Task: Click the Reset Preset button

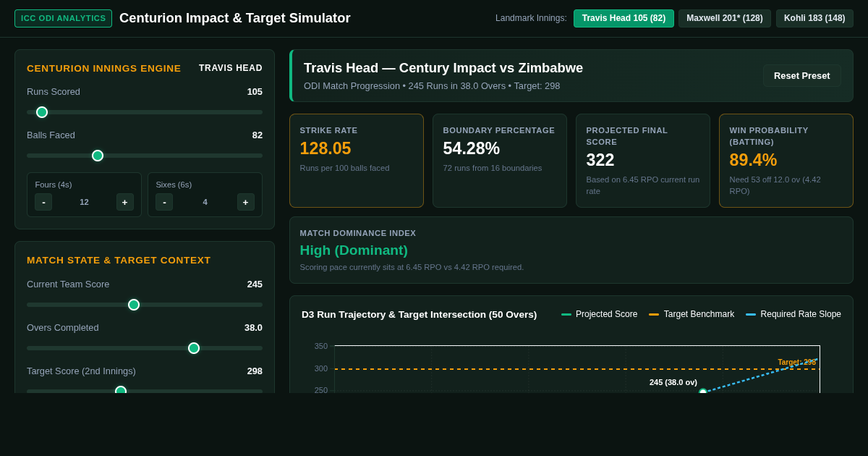Action: pos(802,75)
